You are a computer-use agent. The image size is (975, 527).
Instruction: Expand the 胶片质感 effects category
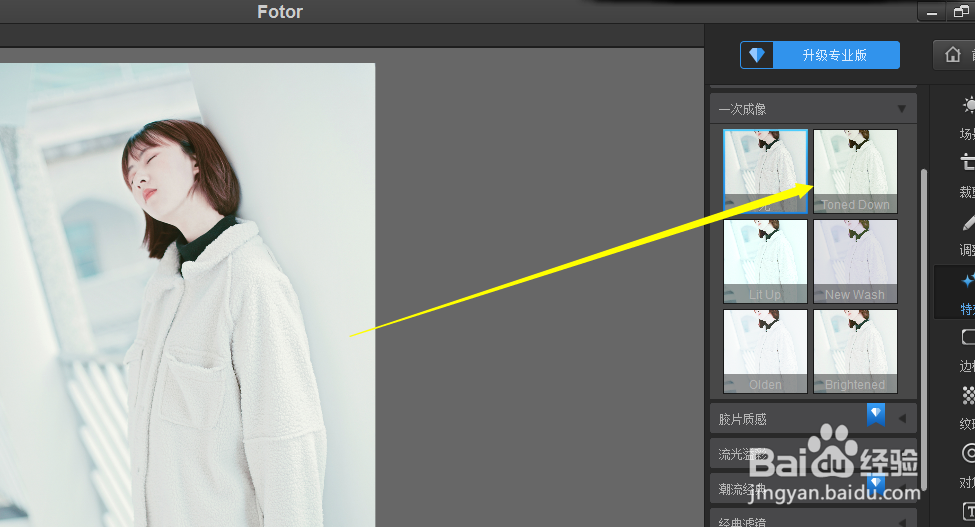click(813, 418)
